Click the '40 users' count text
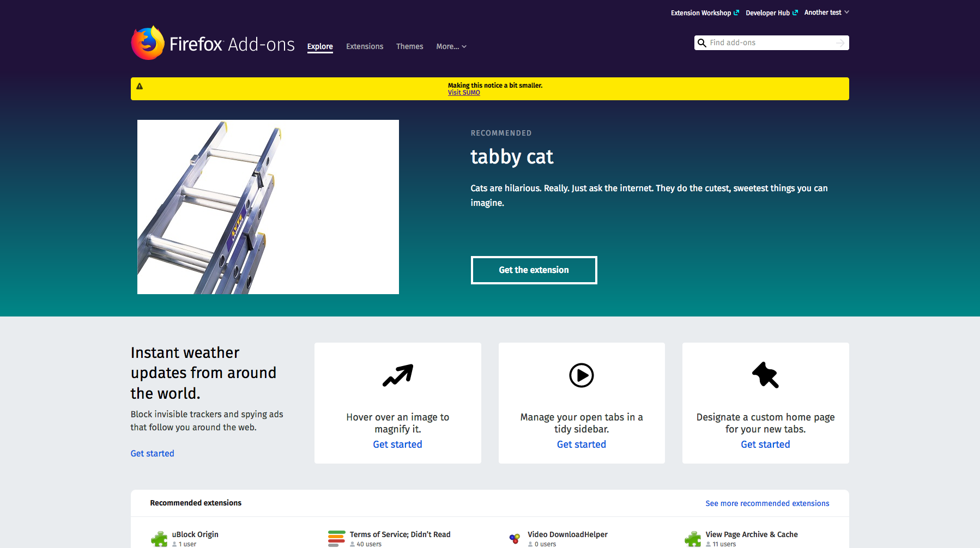The image size is (980, 548). [369, 544]
